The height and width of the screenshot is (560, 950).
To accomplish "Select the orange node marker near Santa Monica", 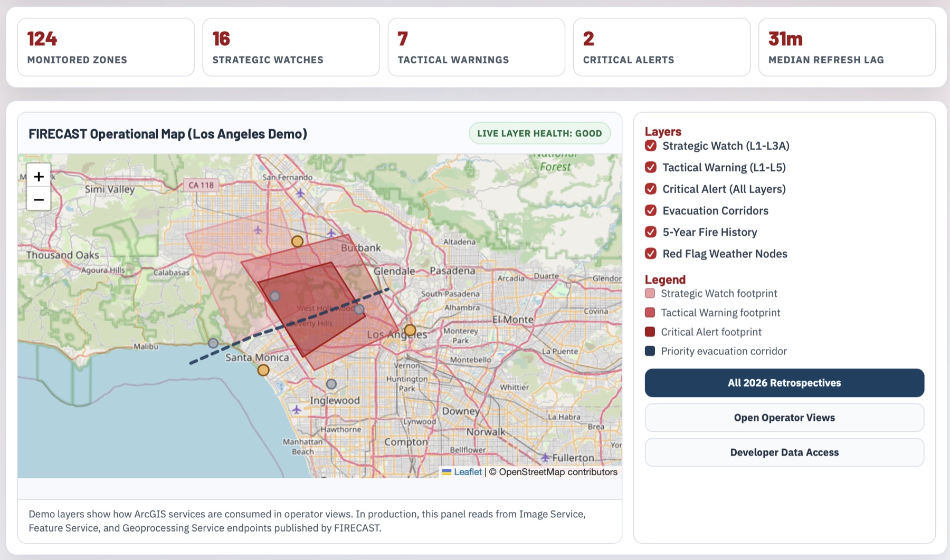I will click(x=262, y=370).
